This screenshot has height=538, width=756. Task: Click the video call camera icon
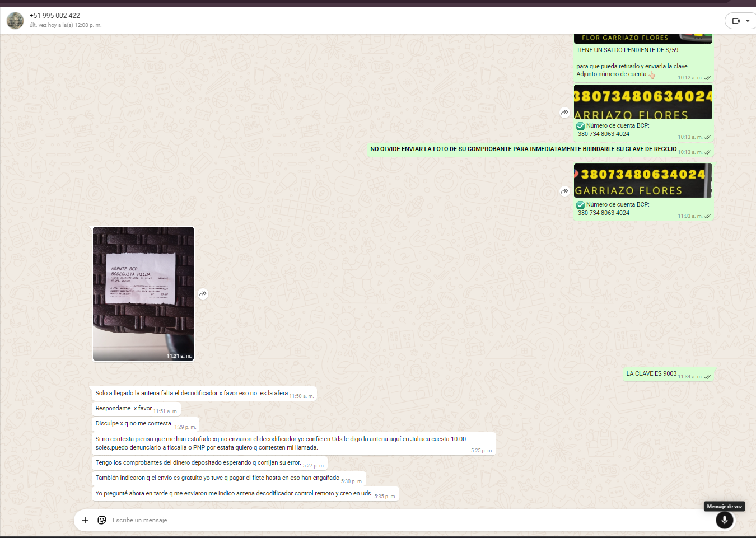point(736,21)
